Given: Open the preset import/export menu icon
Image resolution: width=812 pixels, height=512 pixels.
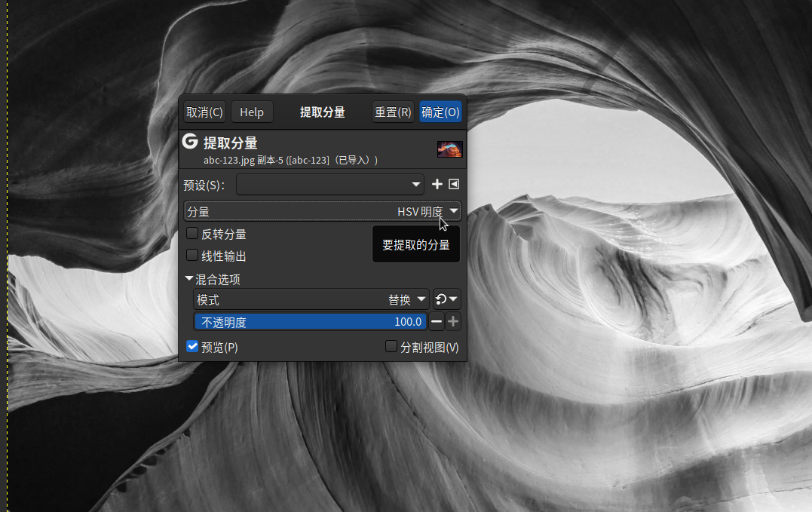Looking at the screenshot, I should (454, 184).
